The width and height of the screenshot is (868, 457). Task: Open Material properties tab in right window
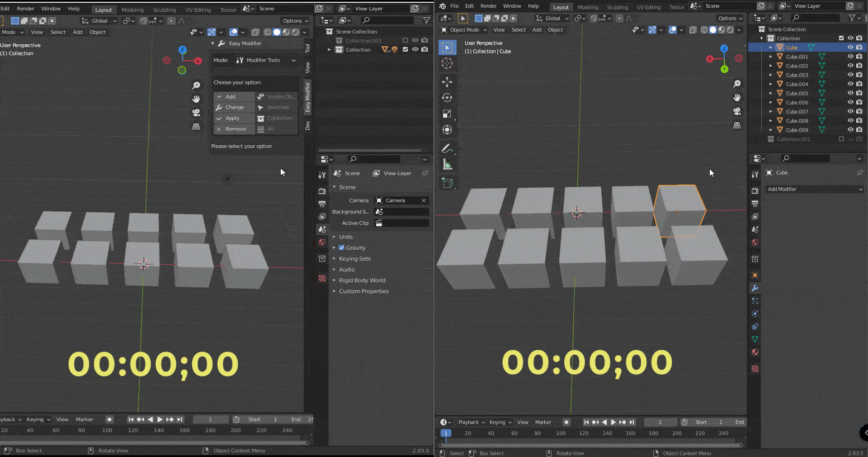pyautogui.click(x=755, y=352)
